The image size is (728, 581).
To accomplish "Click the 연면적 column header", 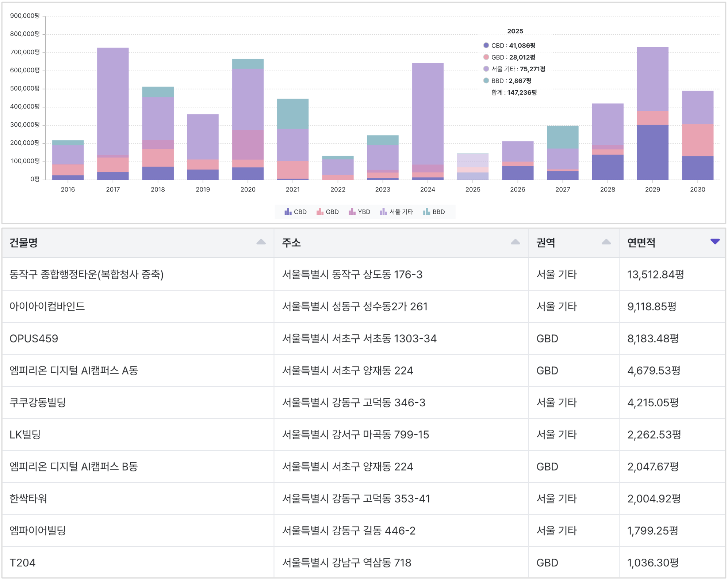I will [x=641, y=243].
